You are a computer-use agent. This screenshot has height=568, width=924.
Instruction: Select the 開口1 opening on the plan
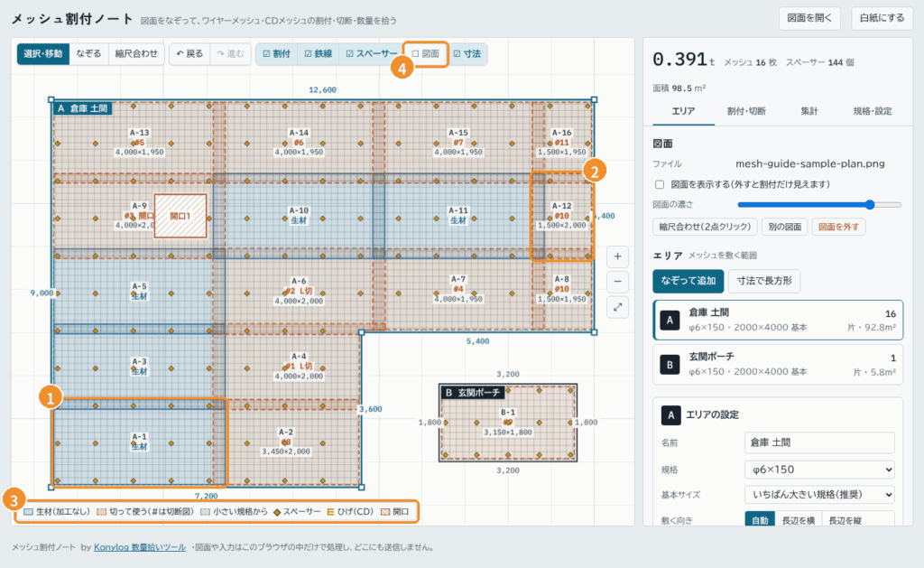tap(180, 216)
